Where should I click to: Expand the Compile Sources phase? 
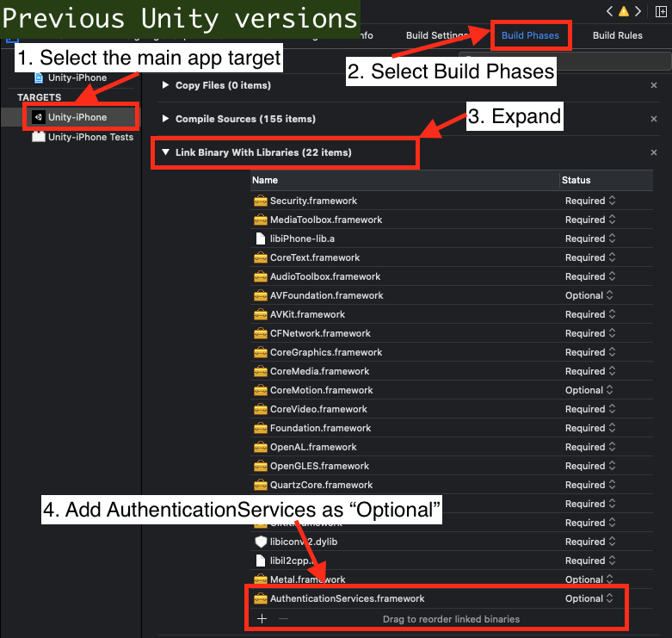[x=165, y=119]
